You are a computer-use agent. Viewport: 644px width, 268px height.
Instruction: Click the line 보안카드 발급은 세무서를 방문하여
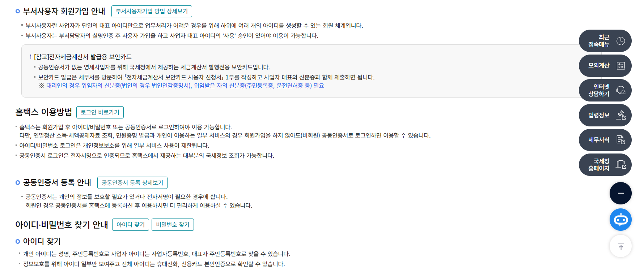[206, 77]
